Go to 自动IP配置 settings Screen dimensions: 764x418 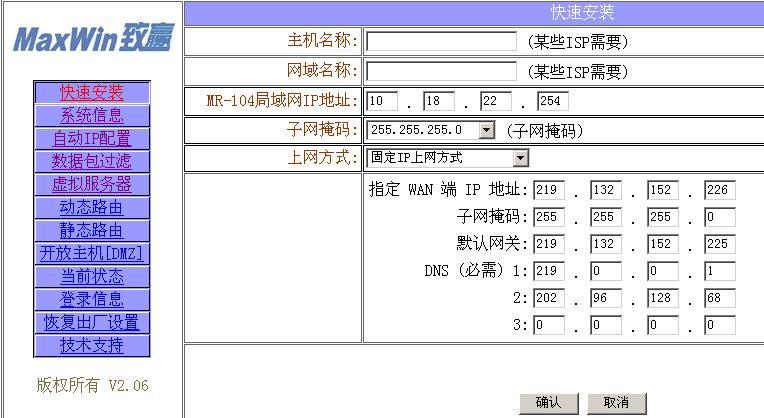point(91,138)
